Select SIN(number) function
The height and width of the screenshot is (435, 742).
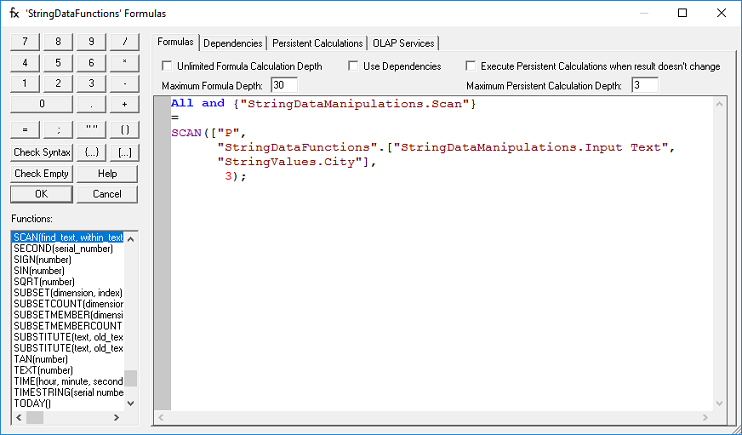[68, 271]
